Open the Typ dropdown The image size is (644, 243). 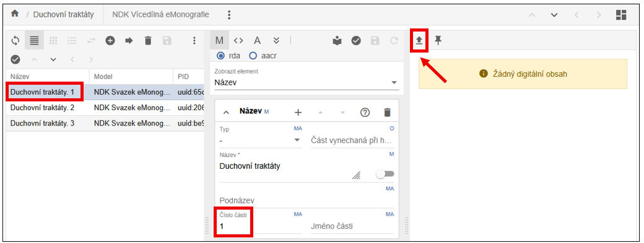pos(261,140)
